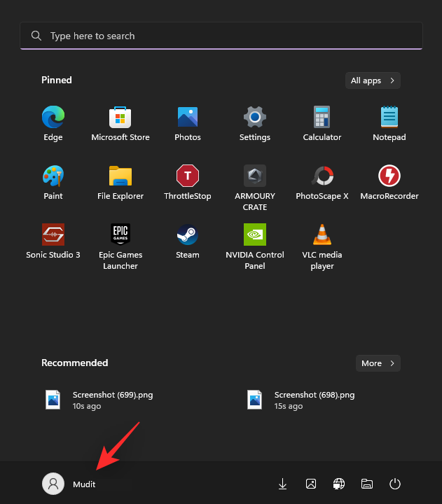Open Settings gear icon in Pinned
442x504 pixels.
[255, 118]
